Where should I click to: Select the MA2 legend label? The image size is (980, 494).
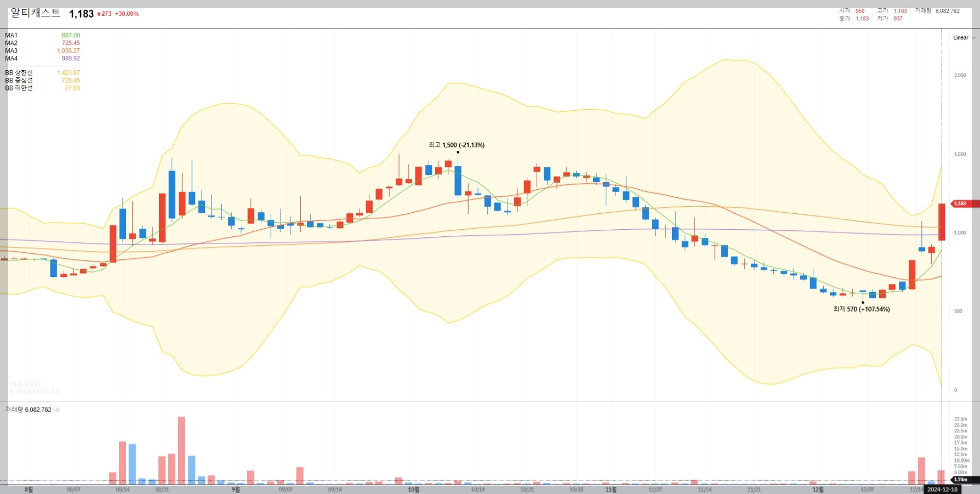point(11,43)
